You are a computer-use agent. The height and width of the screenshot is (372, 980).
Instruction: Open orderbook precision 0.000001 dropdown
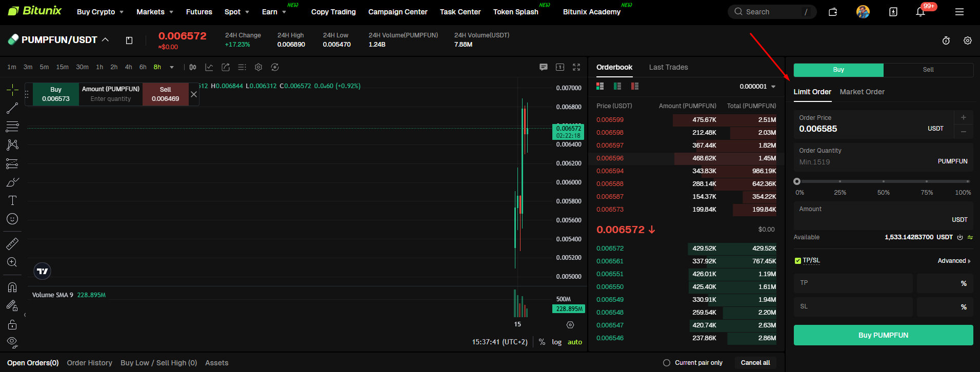point(757,86)
